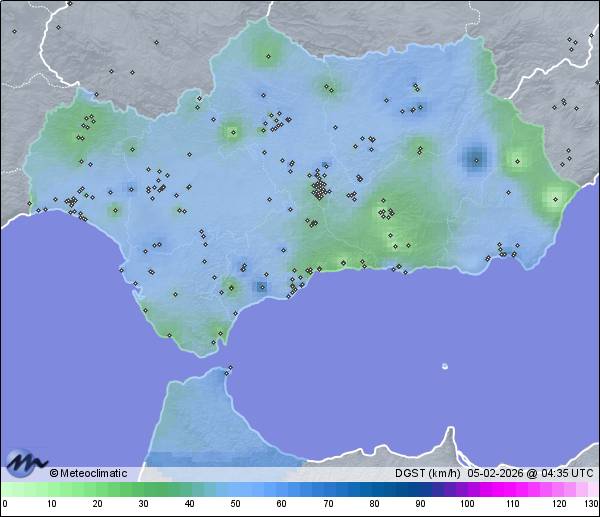Viewport: 600px width, 517px height.
Task: Click the green spot at the northern tip of the region
Action: pyautogui.click(x=263, y=52)
